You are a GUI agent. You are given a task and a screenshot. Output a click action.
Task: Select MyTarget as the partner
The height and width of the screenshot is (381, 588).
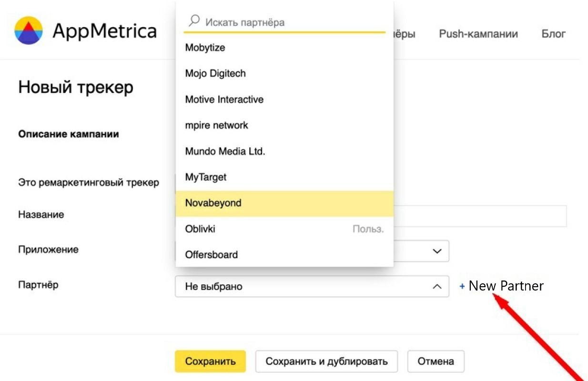coord(284,177)
